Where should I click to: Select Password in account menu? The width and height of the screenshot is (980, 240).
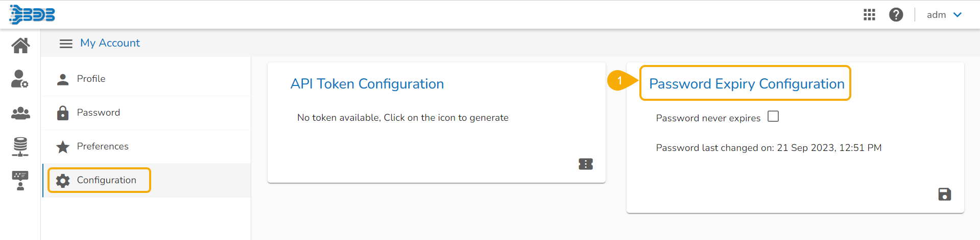tap(98, 113)
